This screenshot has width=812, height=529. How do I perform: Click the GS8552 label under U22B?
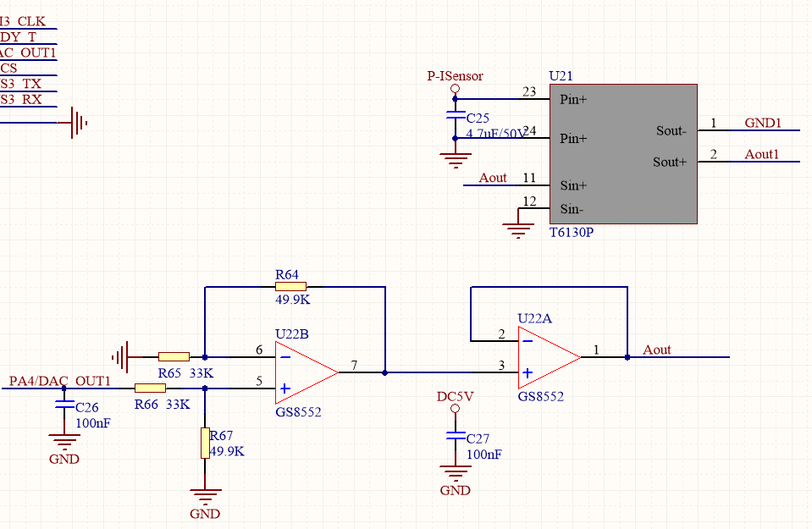(298, 412)
